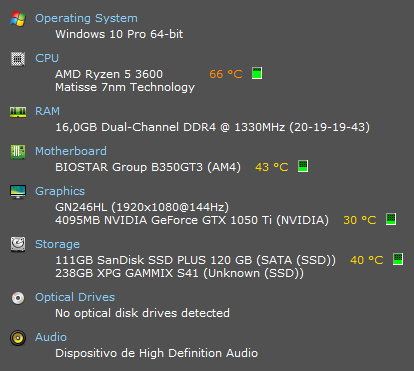
Task: Select the Audio speaker icon
Action: [18, 338]
